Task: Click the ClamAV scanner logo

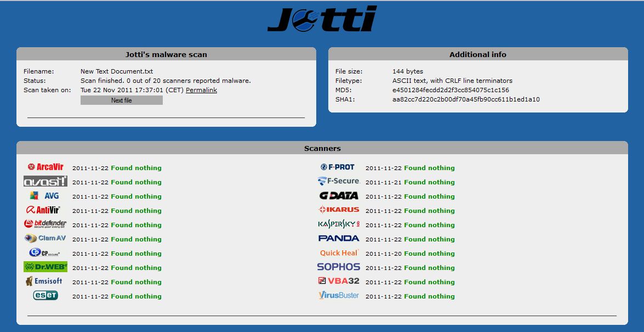Action: 45,238
